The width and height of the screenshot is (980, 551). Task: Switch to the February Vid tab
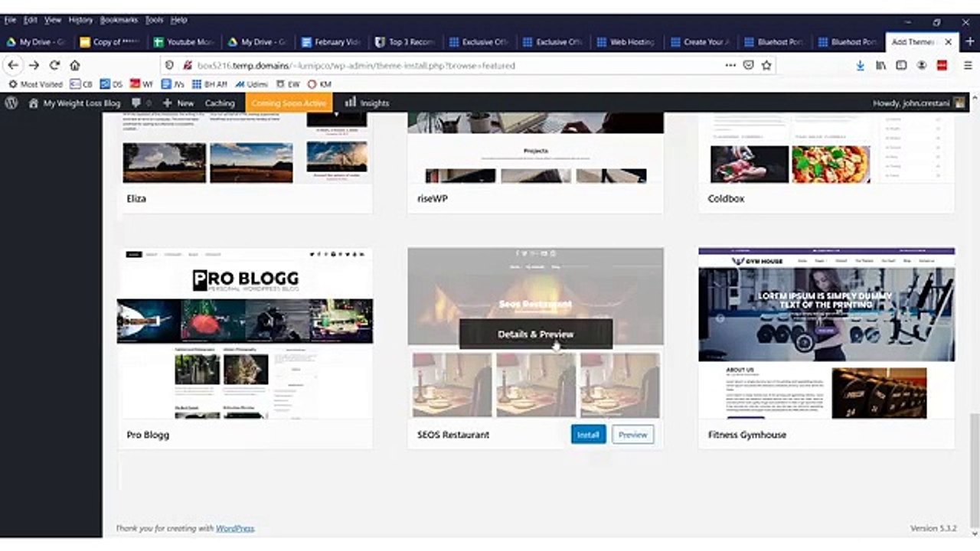click(x=333, y=42)
